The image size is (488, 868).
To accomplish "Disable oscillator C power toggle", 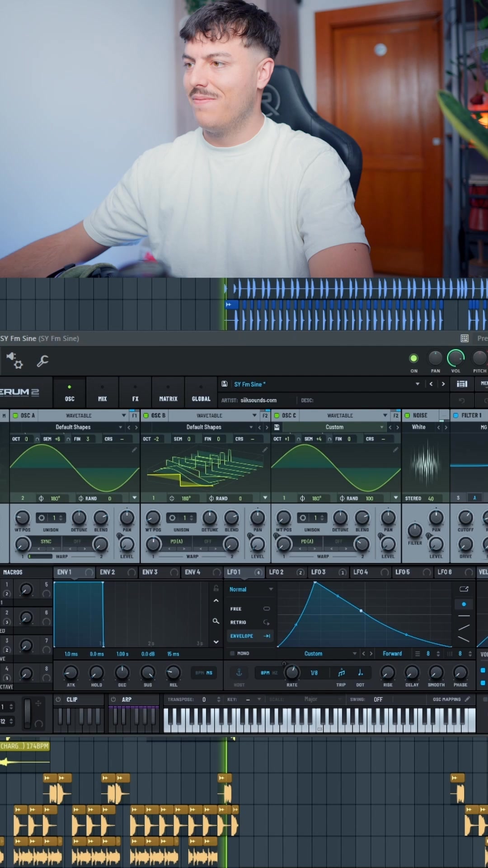I will (x=277, y=415).
